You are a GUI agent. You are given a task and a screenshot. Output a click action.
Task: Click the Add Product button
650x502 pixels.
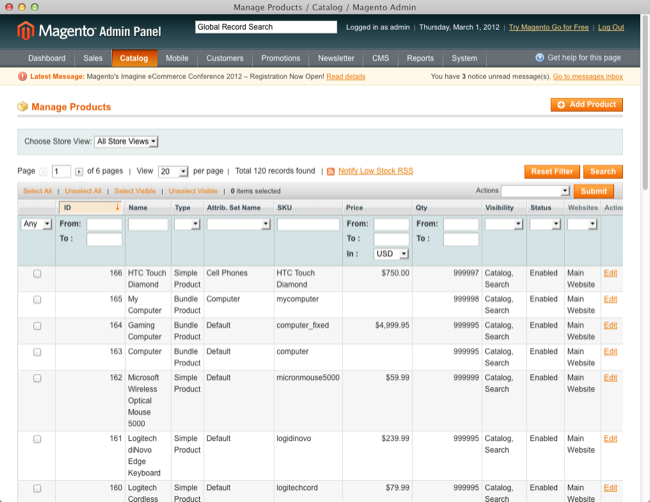[x=587, y=104]
